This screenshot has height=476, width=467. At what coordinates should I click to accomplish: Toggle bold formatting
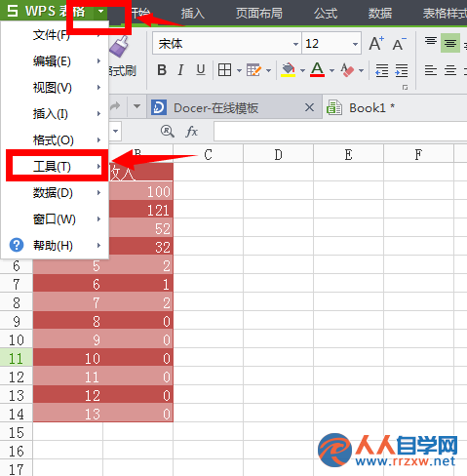click(x=162, y=70)
